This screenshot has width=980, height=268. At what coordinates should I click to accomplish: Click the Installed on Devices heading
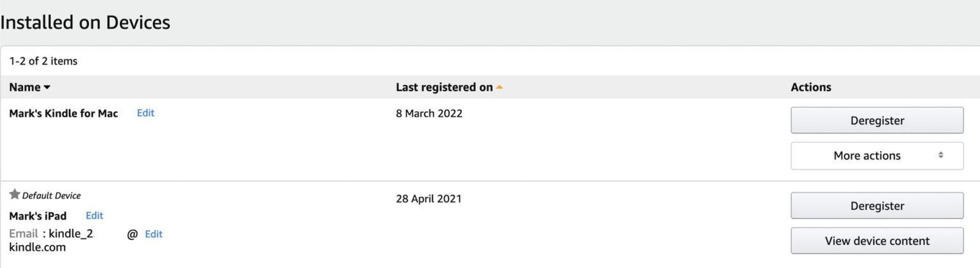[x=85, y=23]
